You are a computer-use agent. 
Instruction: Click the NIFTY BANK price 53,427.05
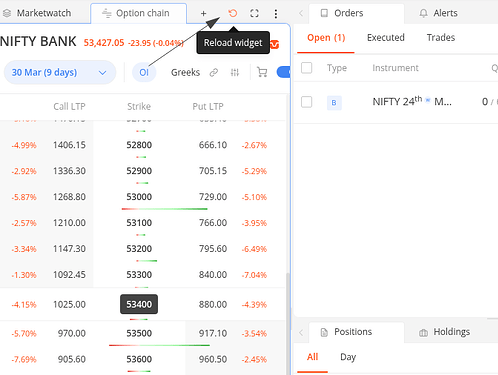[104, 43]
